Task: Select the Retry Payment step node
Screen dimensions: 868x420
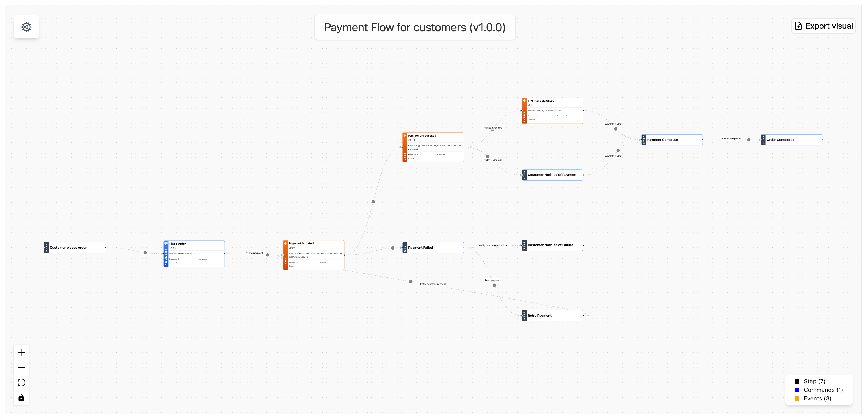Action: pyautogui.click(x=553, y=316)
